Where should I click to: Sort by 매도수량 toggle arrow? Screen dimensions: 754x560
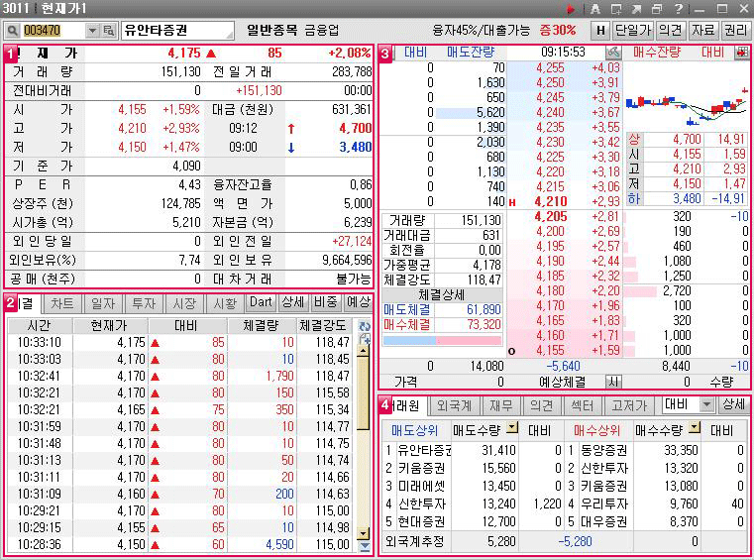pos(512,428)
